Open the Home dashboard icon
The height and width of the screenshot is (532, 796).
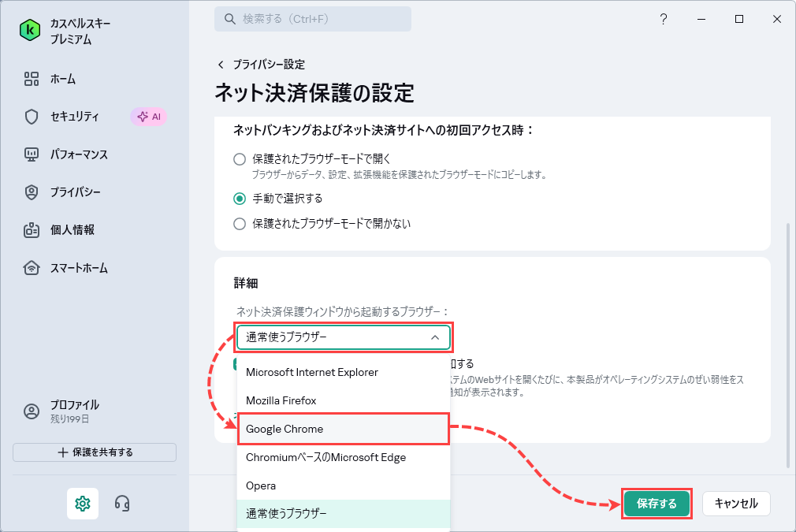(32, 79)
